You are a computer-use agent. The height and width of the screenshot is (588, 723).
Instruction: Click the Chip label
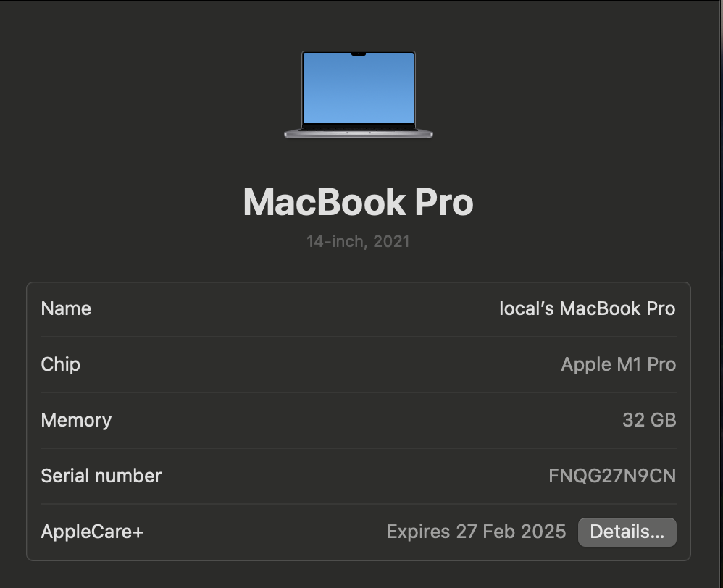coord(60,364)
